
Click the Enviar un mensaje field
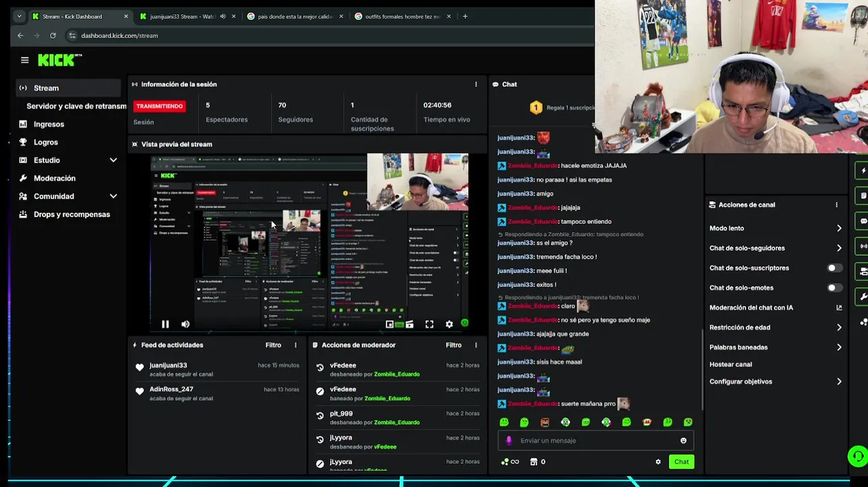(595, 440)
